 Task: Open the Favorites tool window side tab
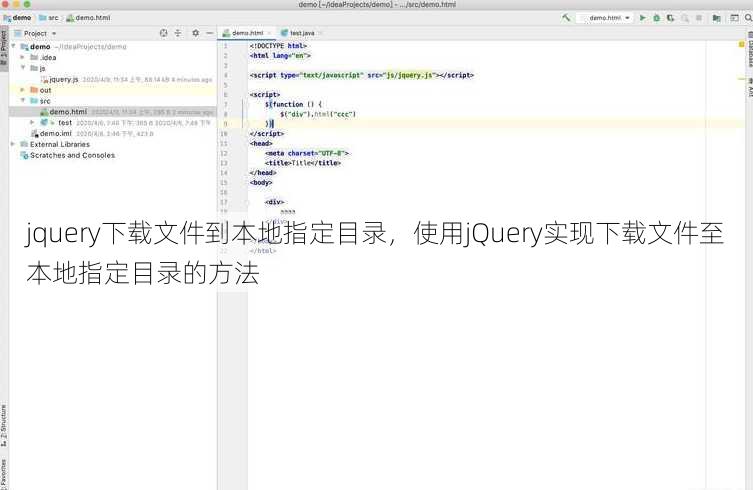click(4, 473)
